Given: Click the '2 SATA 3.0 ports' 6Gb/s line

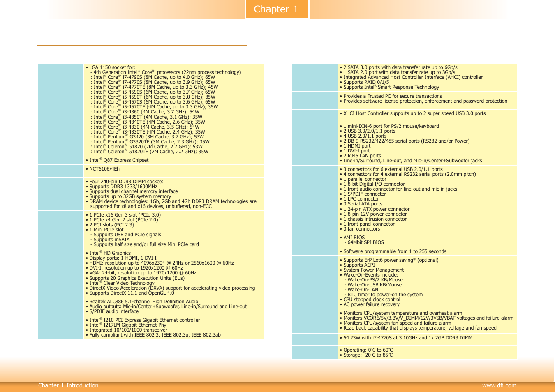Looking at the screenshot, I should point(398,67).
